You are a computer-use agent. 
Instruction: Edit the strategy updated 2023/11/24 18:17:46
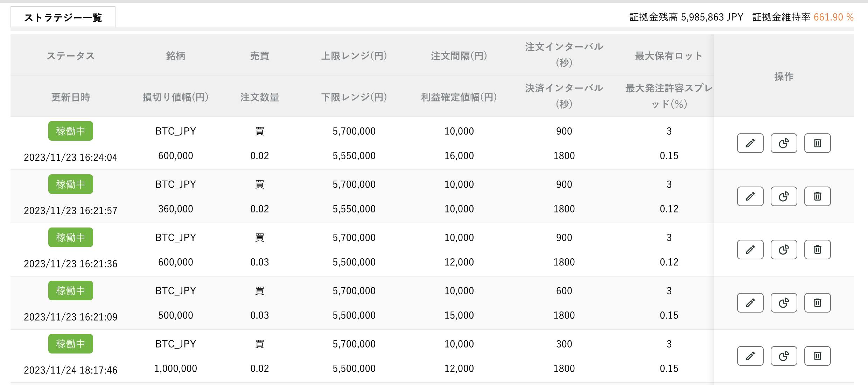coord(750,356)
